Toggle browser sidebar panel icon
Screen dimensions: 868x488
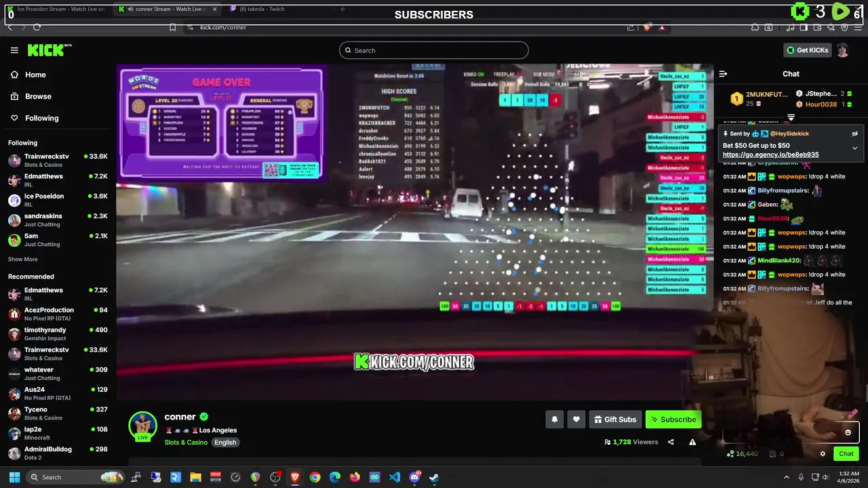pos(804,27)
